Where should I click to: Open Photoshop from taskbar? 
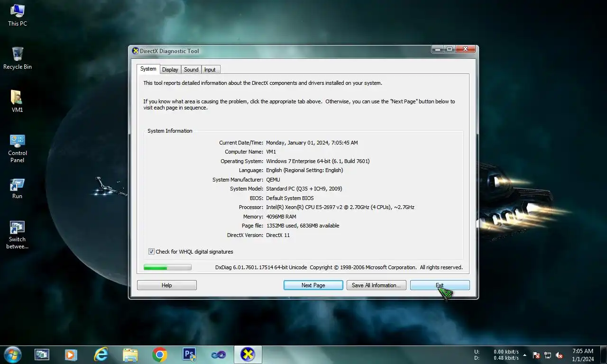[189, 355]
